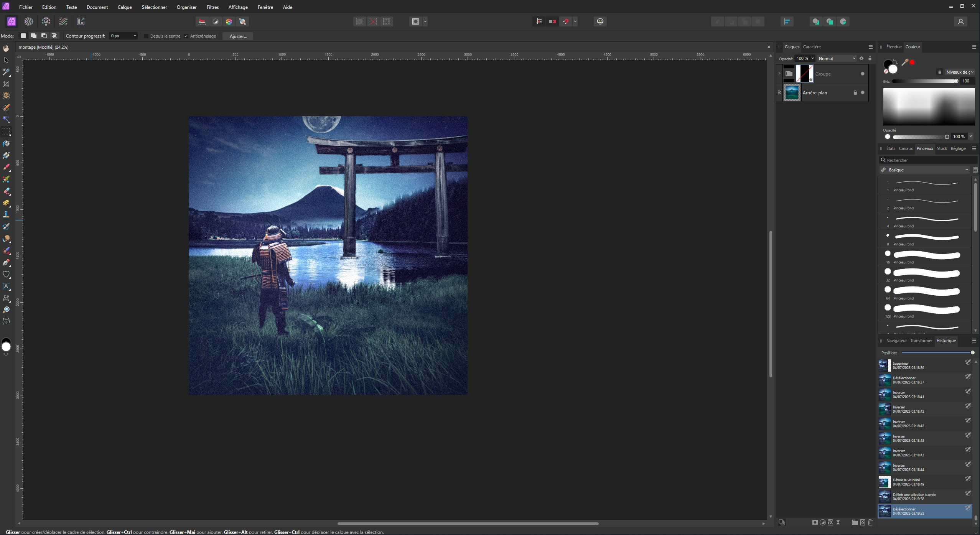
Task: Click the Ajuster... button
Action: tap(238, 36)
